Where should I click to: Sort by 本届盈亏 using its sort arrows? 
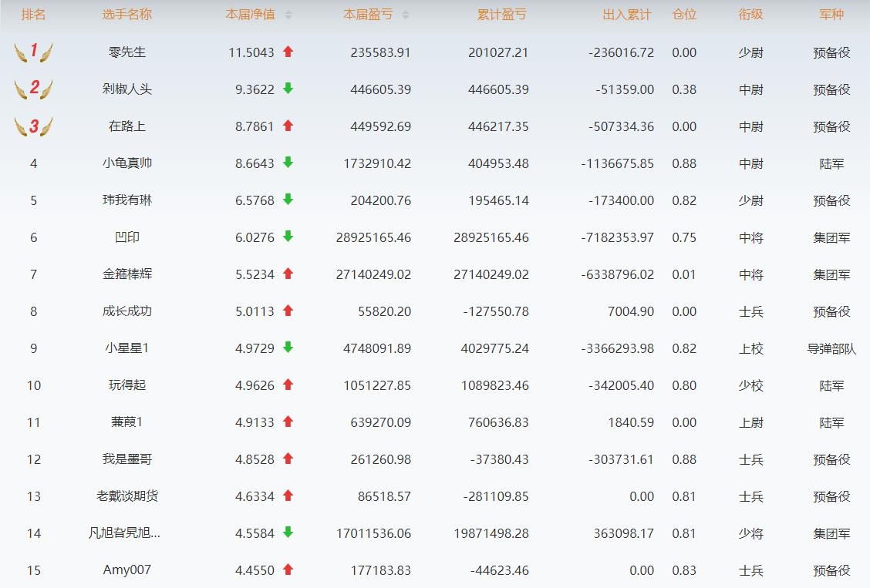406,15
